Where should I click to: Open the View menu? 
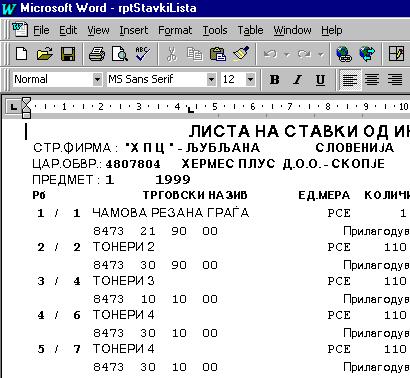coord(98,30)
